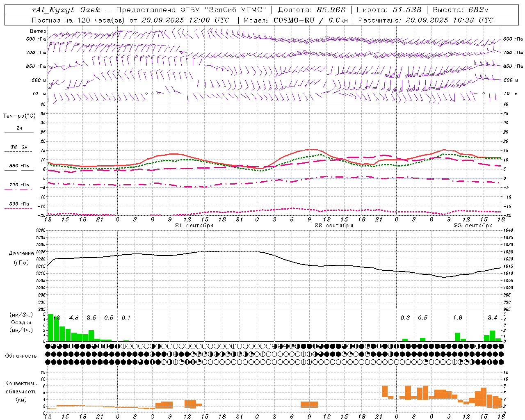Click the 0.1 precipitation total value
Image resolution: width=525 pixels, height=420 pixels.
coord(126,318)
